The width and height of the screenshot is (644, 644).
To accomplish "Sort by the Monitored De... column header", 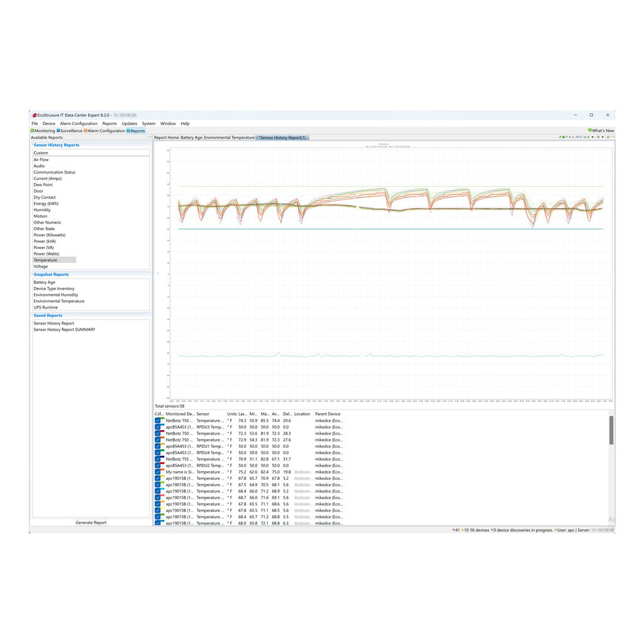I will coord(180,414).
